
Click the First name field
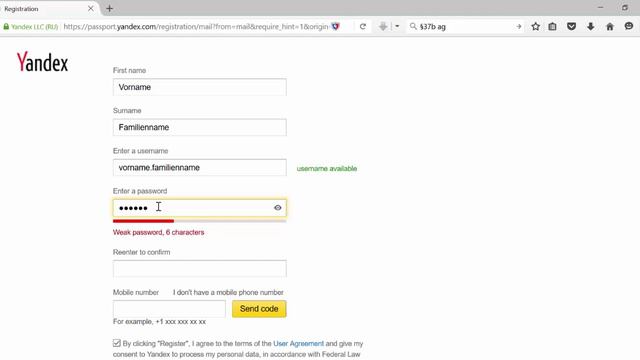tap(200, 87)
